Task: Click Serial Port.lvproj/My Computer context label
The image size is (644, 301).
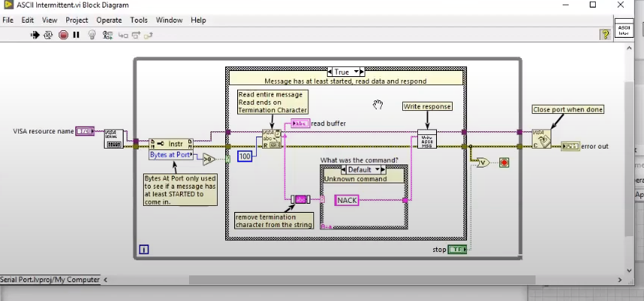Action: (x=50, y=280)
